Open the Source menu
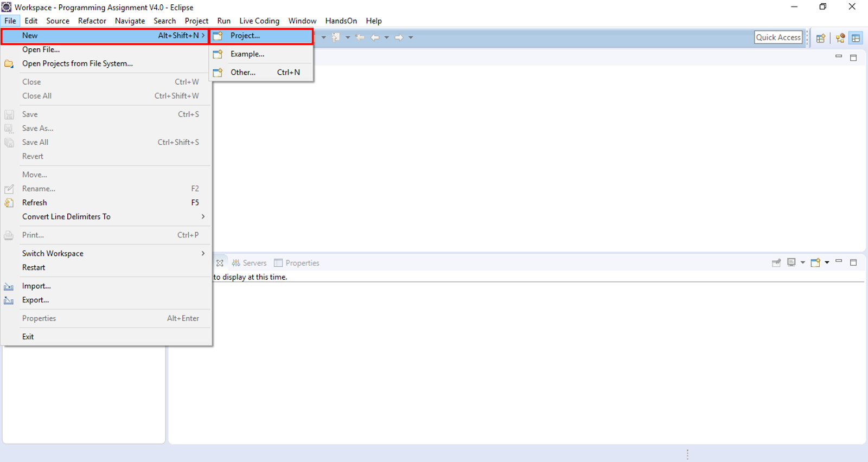This screenshot has width=868, height=462. (x=58, y=21)
